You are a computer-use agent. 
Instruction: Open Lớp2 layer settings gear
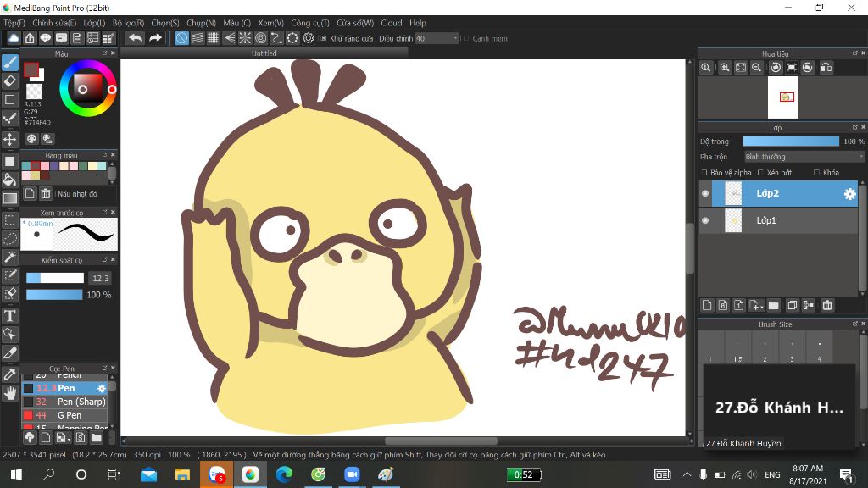[x=849, y=194]
